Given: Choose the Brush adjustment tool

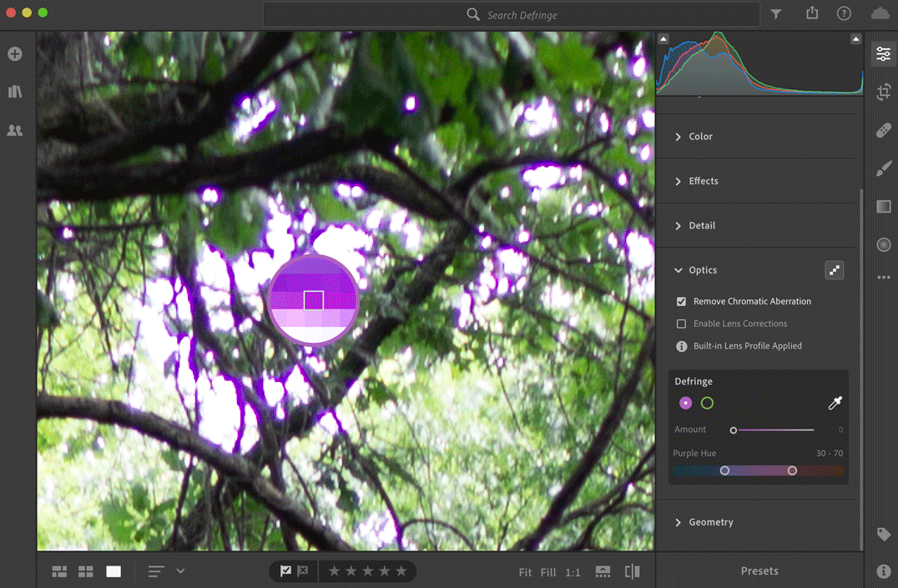Looking at the screenshot, I should [883, 169].
